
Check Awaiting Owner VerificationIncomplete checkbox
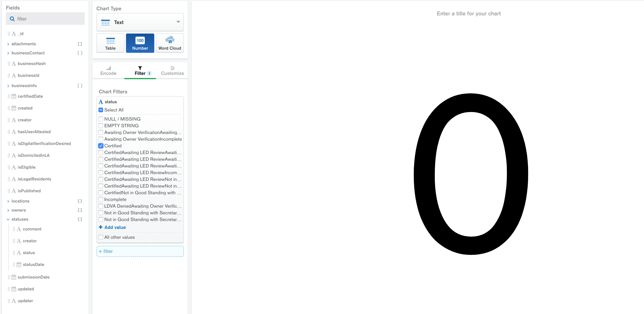[101, 139]
